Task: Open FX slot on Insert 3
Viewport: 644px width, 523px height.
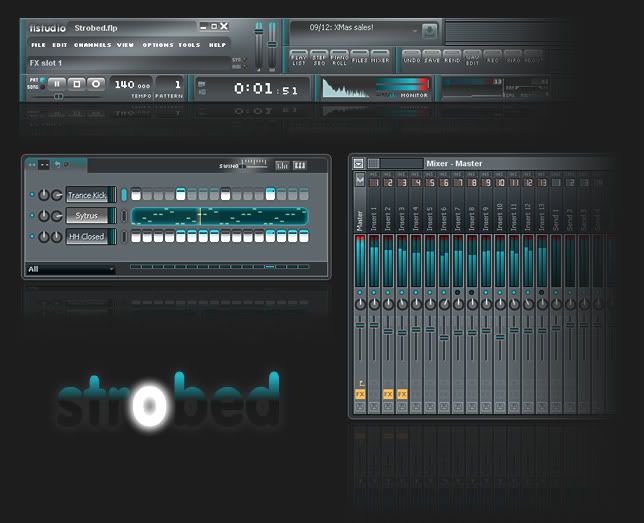Action: click(402, 394)
